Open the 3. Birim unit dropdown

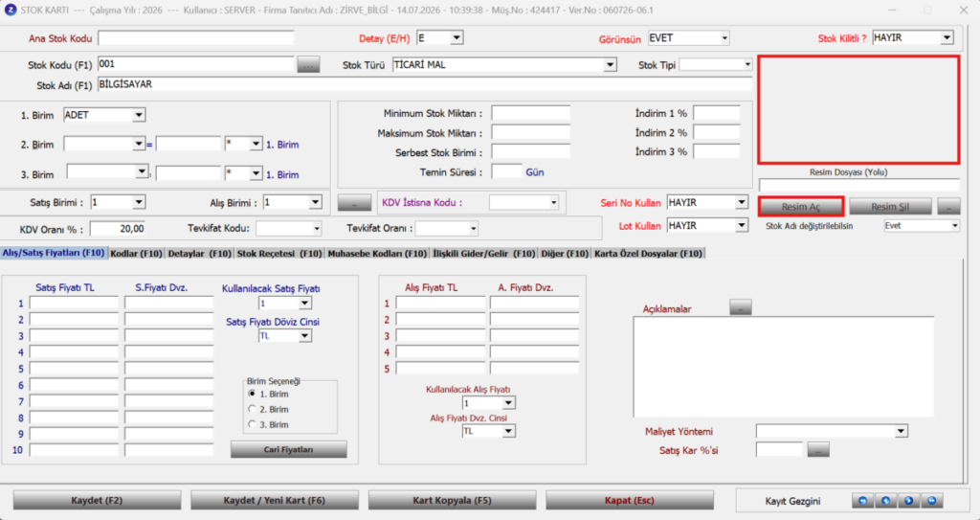(142, 171)
